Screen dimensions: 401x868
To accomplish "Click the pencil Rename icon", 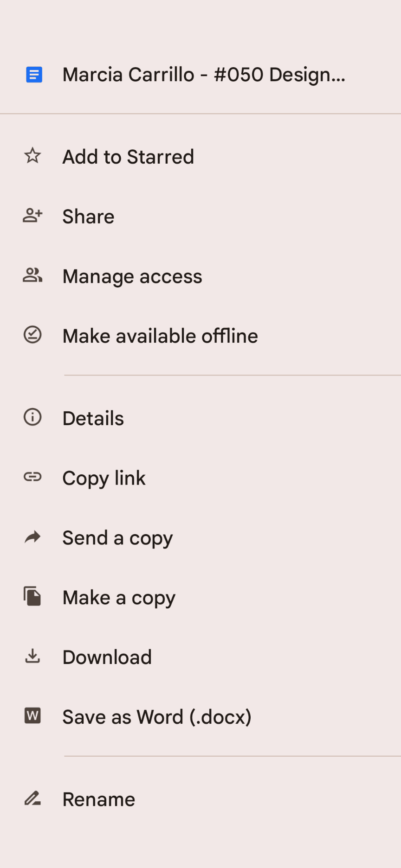I will [x=32, y=798].
